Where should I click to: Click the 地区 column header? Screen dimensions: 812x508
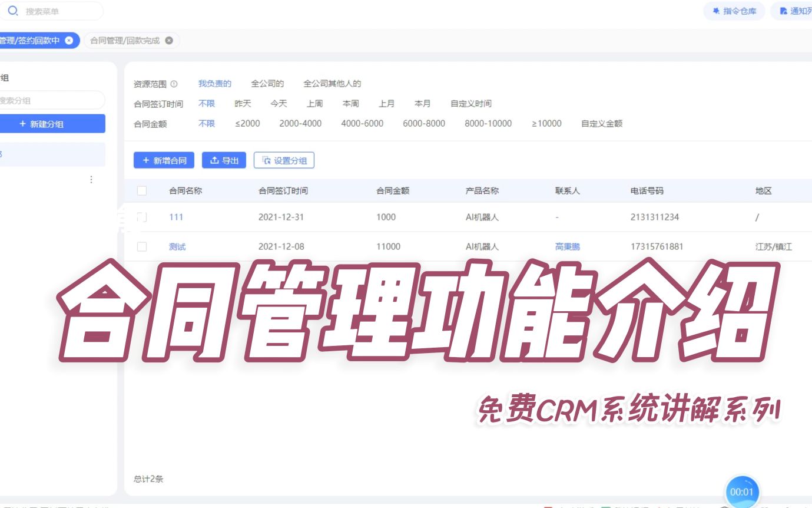coord(764,191)
